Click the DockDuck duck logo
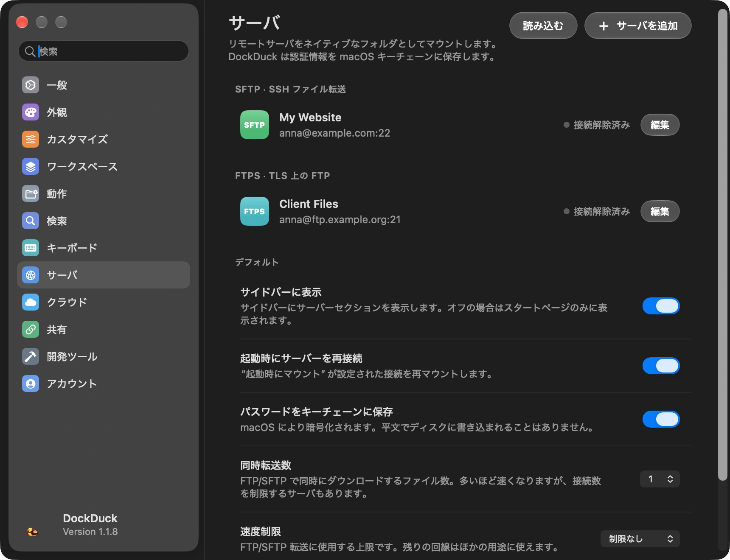This screenshot has width=730, height=560. point(32,532)
